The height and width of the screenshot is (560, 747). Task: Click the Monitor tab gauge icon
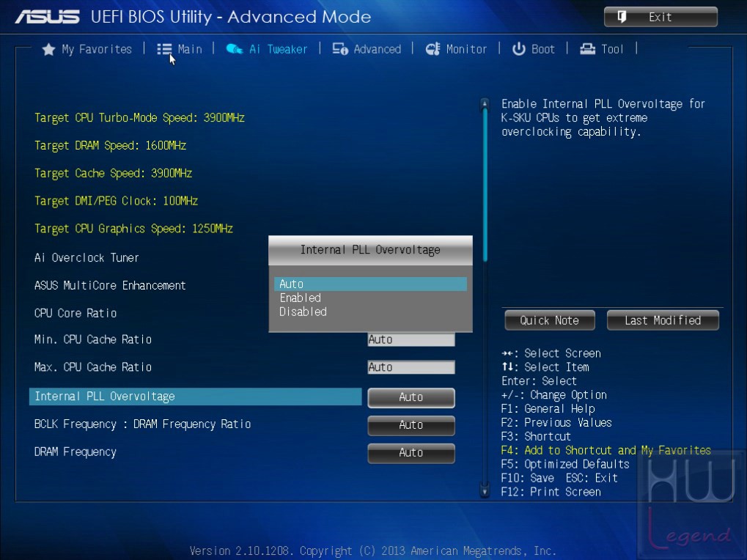pyautogui.click(x=433, y=49)
